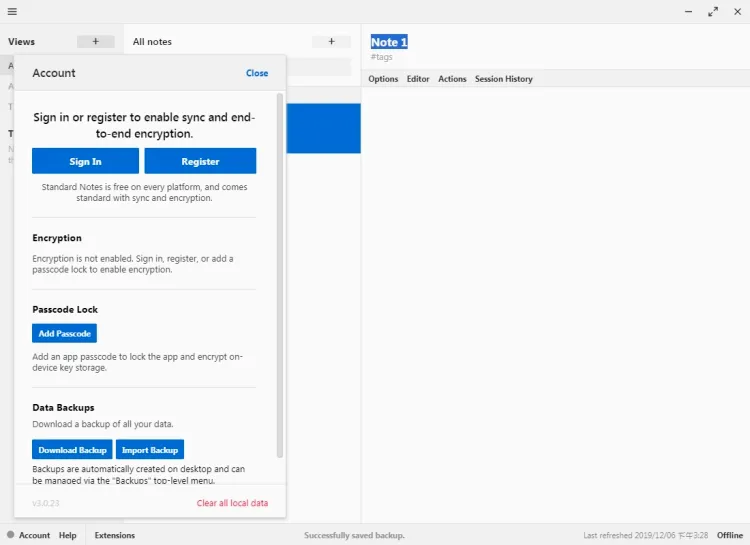Click the account status circle icon

tap(11, 534)
